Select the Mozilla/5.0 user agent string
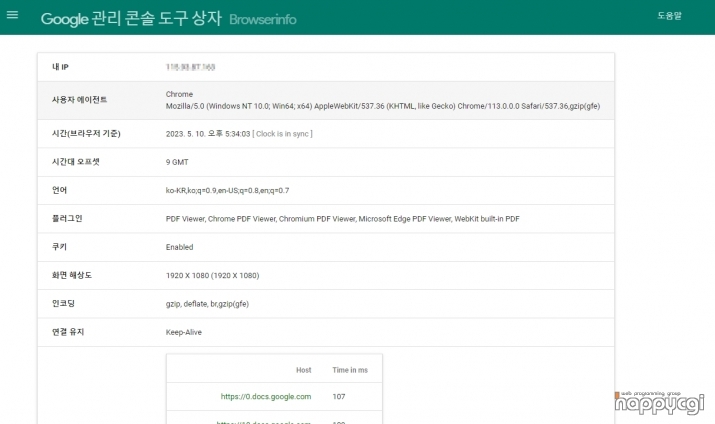This screenshot has width=715, height=424. click(383, 106)
